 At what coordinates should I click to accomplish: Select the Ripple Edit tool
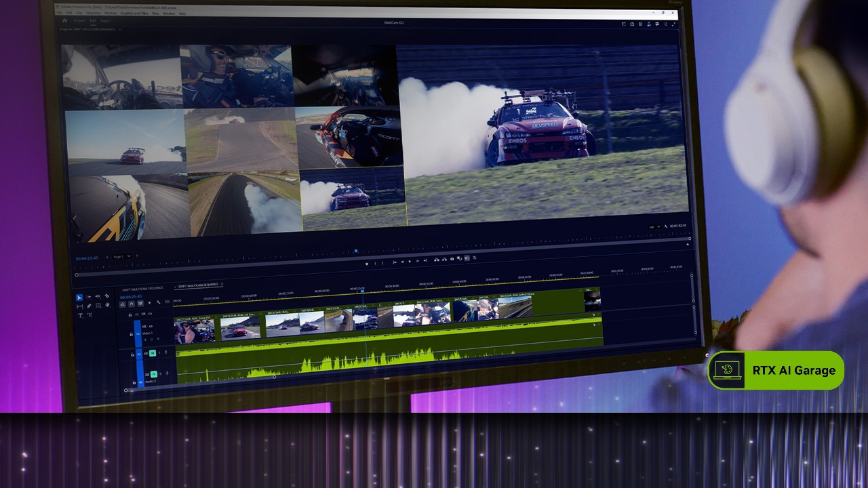tap(98, 296)
